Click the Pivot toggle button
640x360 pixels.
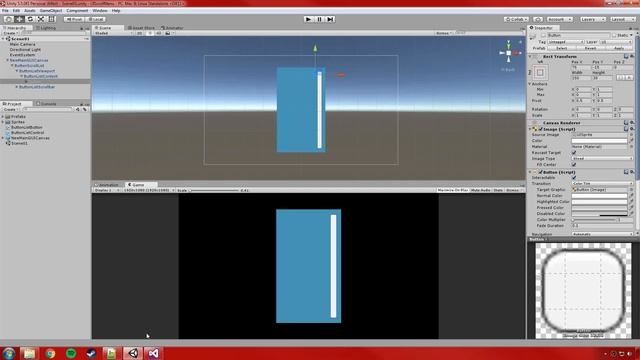(74, 19)
